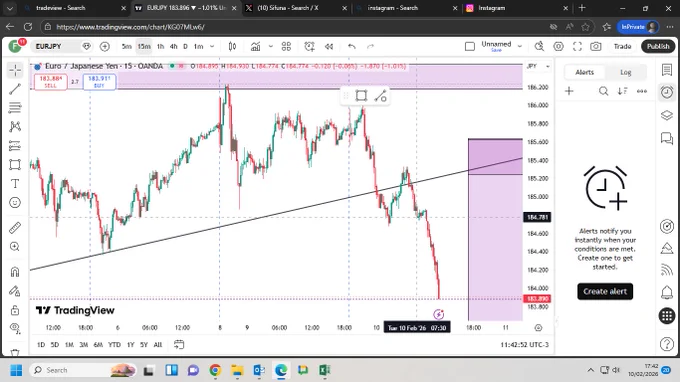Select the 1D date range
The image size is (680, 382).
tap(41, 345)
